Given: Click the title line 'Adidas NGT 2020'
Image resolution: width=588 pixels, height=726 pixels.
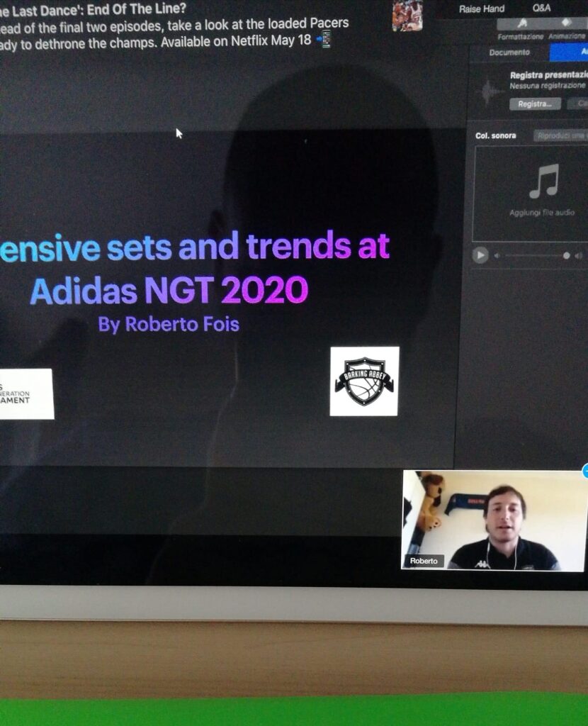Looking at the screenshot, I should pyautogui.click(x=169, y=291).
